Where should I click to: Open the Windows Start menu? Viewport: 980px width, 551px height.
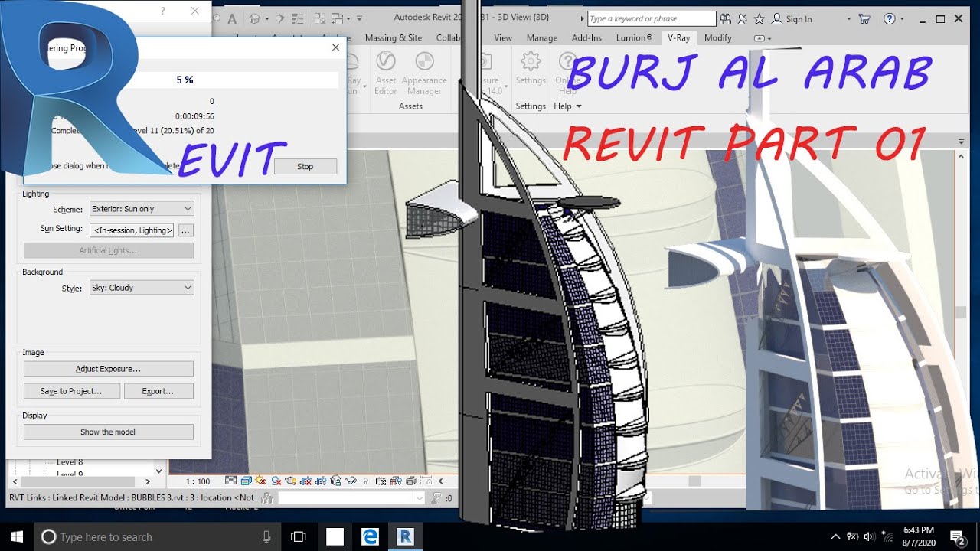17,536
